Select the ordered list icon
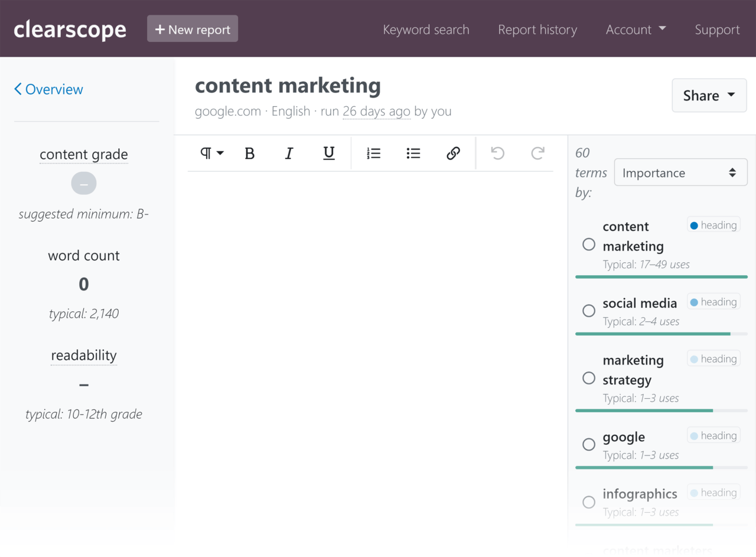The image size is (756, 557). (373, 153)
